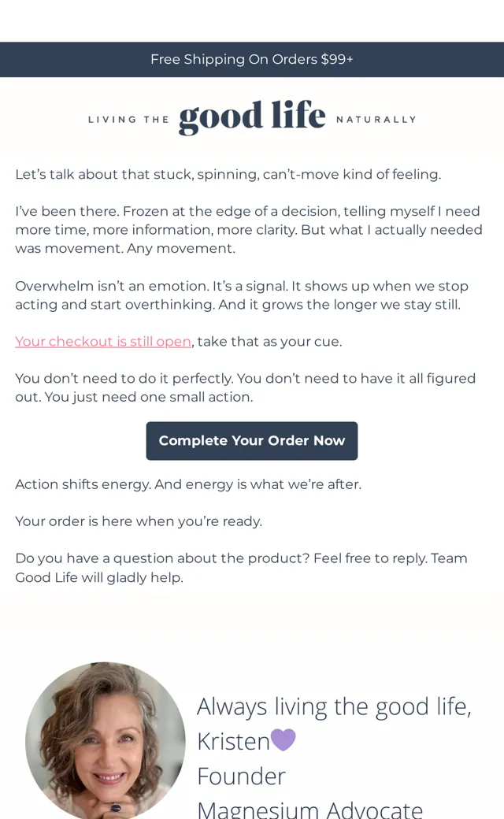Click the opening 'Let's talk about that stuck' sentence
Viewport: 504px width, 819px height.
click(x=228, y=175)
